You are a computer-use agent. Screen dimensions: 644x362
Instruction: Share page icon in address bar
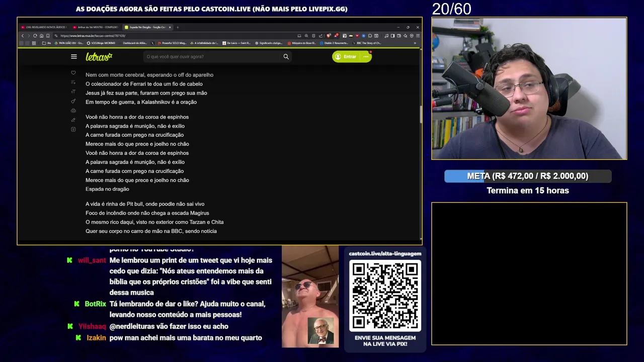tap(320, 36)
